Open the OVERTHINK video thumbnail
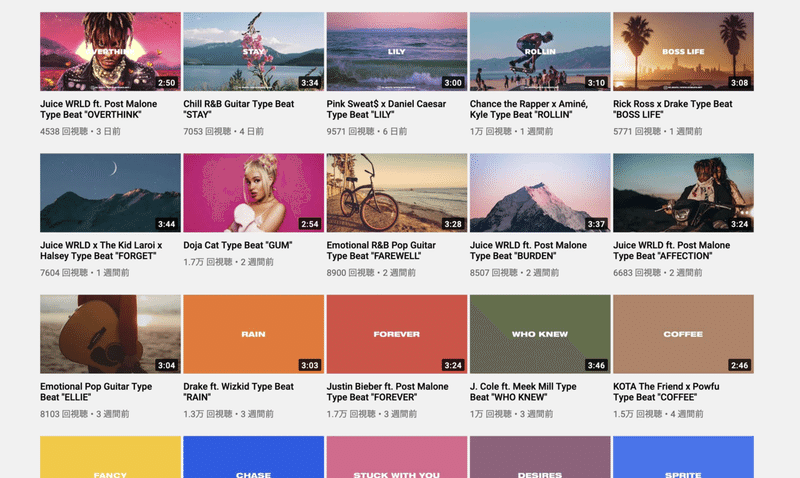 [x=110, y=52]
